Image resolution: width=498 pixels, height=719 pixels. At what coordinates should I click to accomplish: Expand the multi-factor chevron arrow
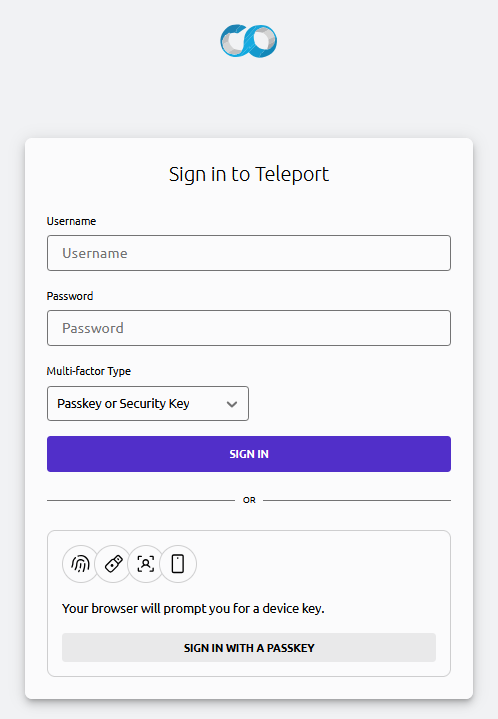click(x=232, y=404)
